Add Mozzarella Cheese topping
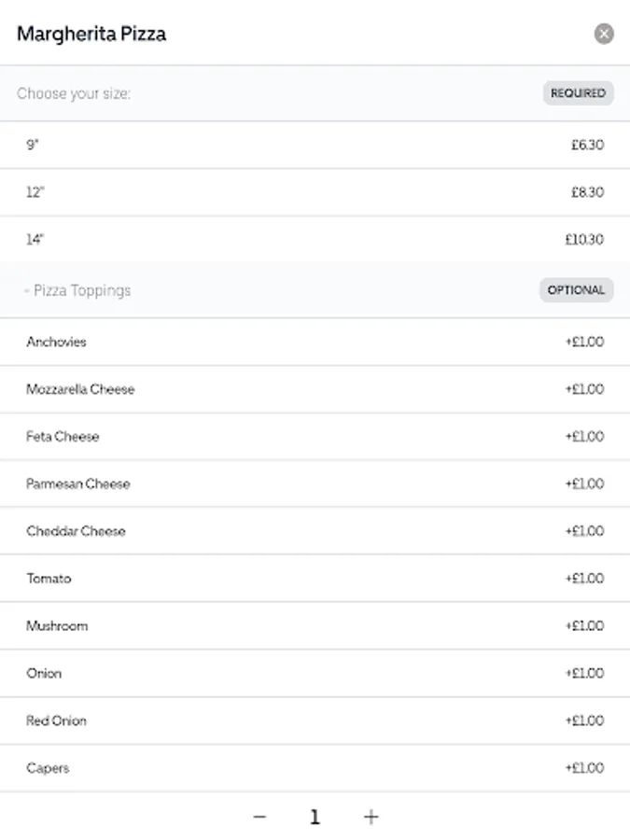Screen dimensions: 630x840 pyautogui.click(x=315, y=389)
